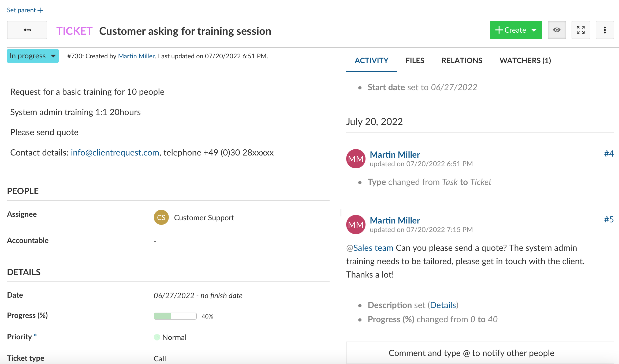Switch to the Files tab
Screen dimensions: 619x364
[415, 60]
